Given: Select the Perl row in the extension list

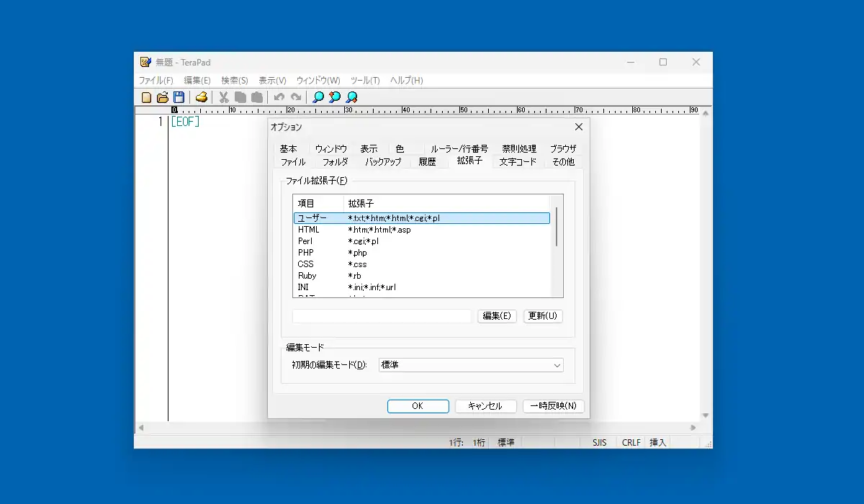Looking at the screenshot, I should [x=421, y=241].
